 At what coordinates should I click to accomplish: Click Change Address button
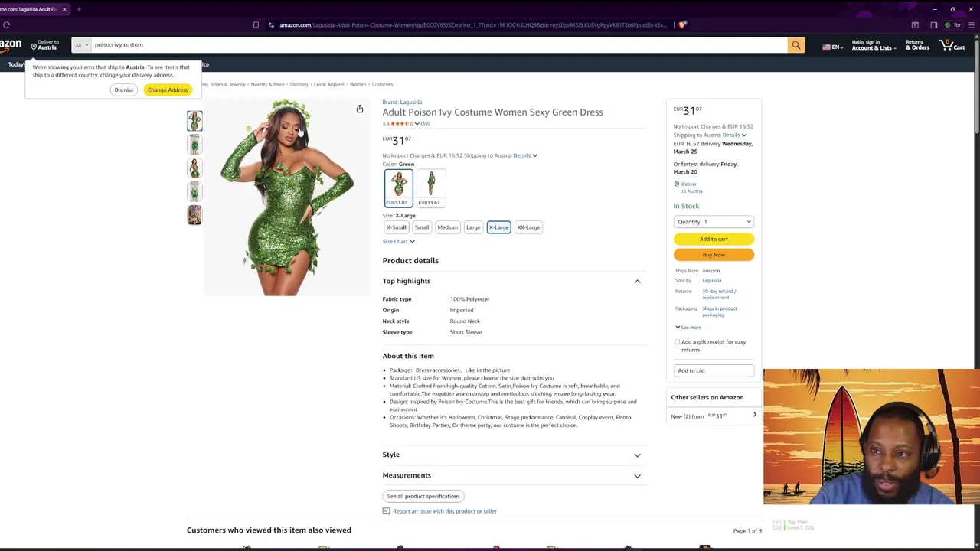168,90
